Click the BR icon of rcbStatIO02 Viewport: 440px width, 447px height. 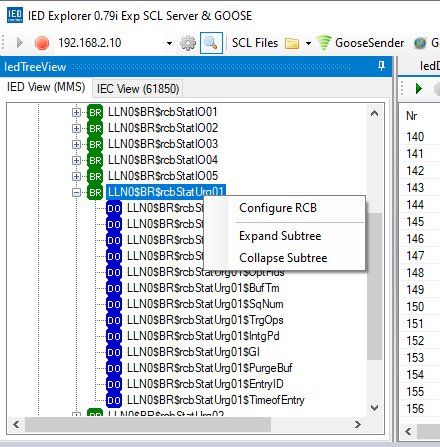point(95,128)
